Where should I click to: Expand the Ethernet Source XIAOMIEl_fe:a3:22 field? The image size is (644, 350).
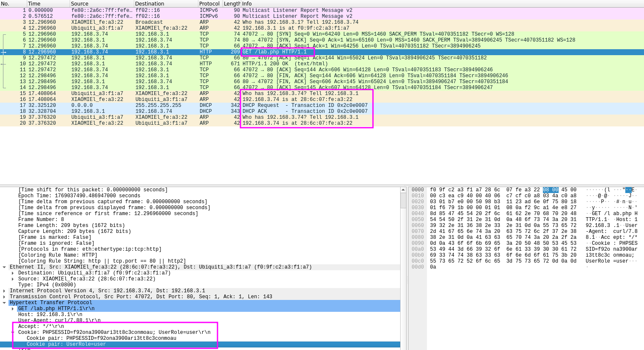[x=13, y=279]
